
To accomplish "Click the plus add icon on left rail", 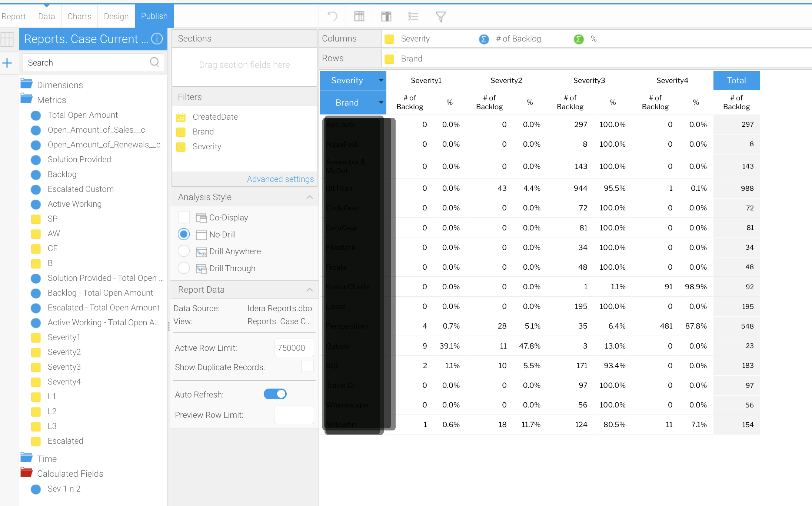I will click(7, 63).
